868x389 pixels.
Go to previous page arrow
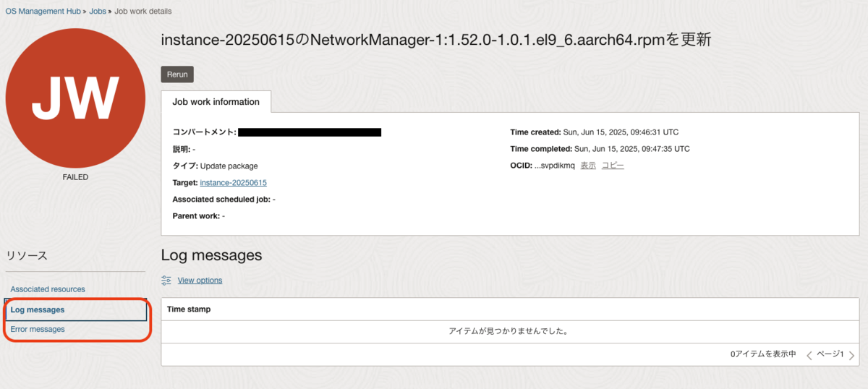(810, 355)
